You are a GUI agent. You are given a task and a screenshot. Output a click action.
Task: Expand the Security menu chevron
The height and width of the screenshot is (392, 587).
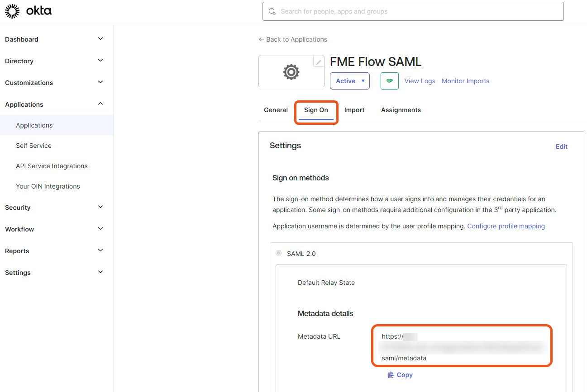tap(100, 207)
